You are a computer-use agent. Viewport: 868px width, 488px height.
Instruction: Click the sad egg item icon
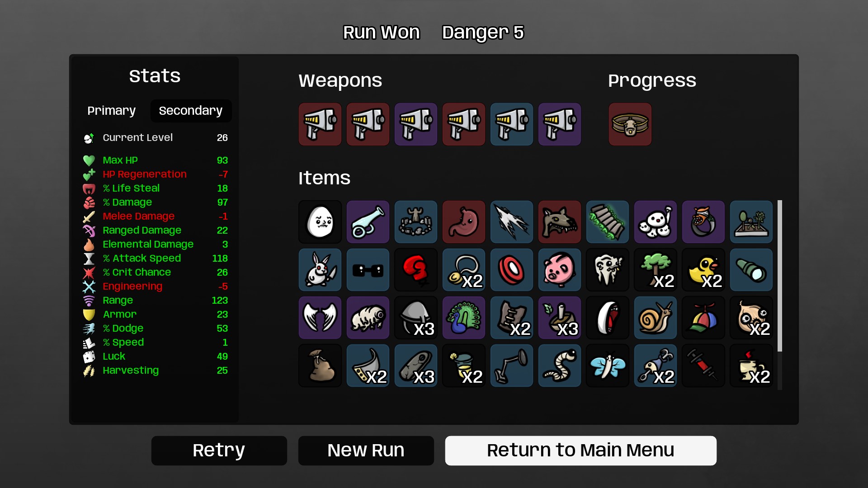320,222
